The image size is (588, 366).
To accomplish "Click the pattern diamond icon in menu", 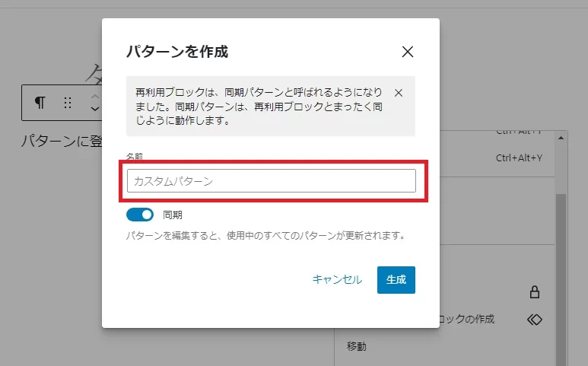I will pos(535,320).
